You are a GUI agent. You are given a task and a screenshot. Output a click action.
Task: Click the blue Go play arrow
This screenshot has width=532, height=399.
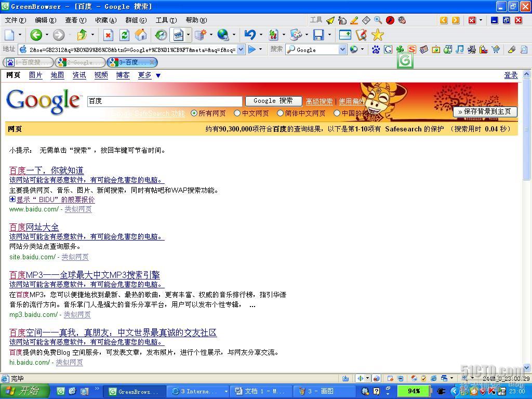coord(252,49)
